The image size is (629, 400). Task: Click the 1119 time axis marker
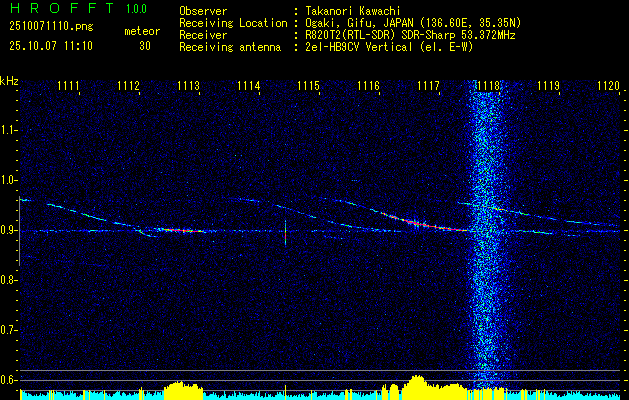[x=548, y=85]
